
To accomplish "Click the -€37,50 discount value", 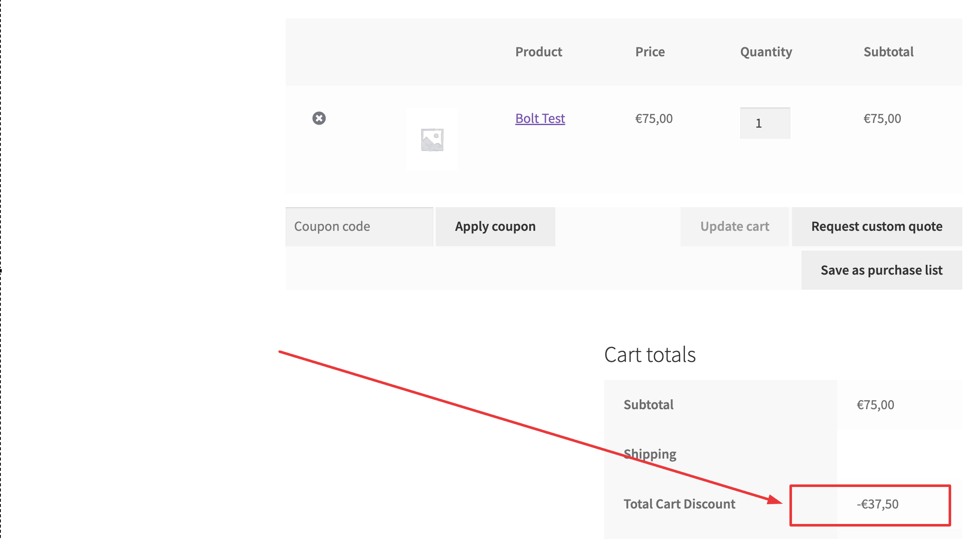I will (878, 504).
